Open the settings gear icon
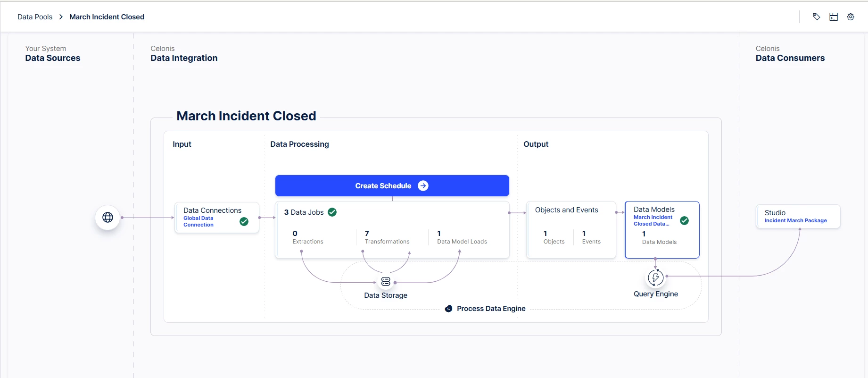 [851, 17]
